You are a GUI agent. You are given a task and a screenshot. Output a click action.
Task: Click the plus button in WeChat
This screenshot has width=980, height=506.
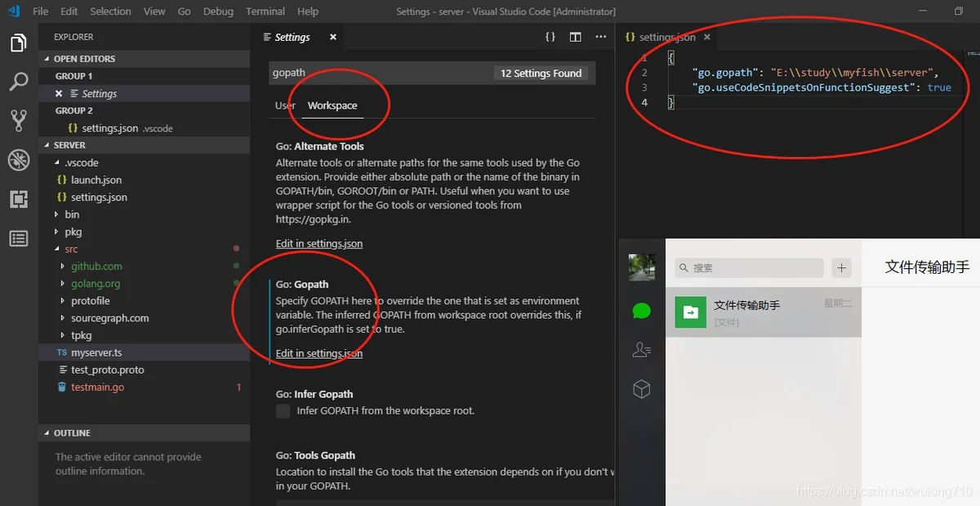[x=841, y=267]
